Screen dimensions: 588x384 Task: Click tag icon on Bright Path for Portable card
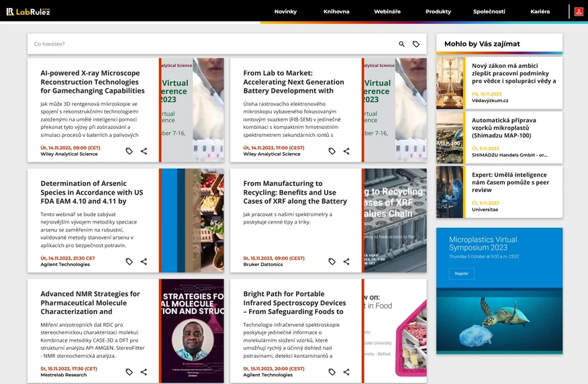pos(332,372)
